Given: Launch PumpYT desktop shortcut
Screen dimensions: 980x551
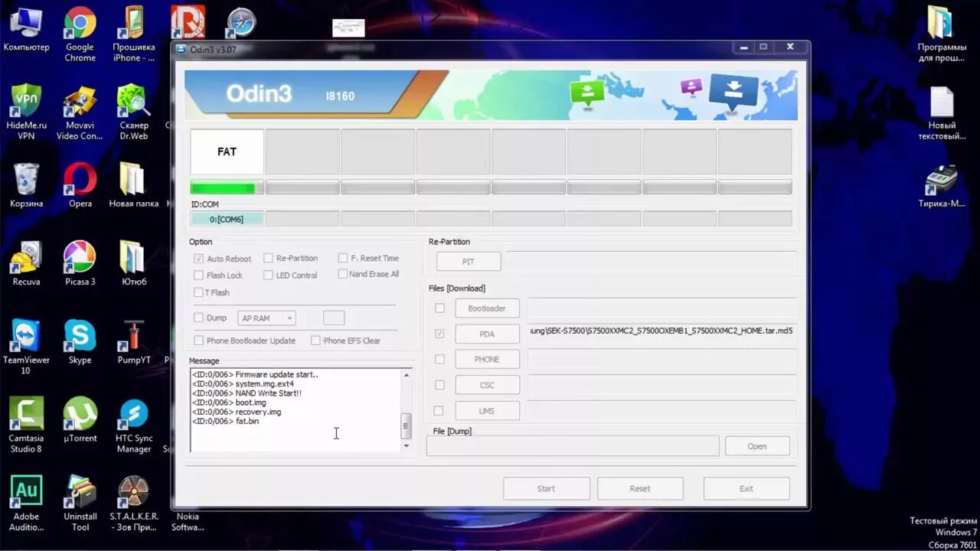Looking at the screenshot, I should [133, 342].
